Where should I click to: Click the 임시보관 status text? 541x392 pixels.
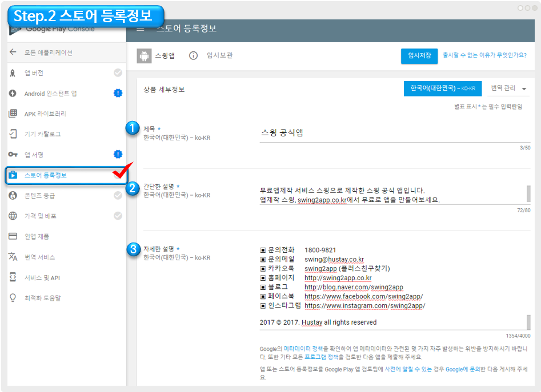[220, 55]
